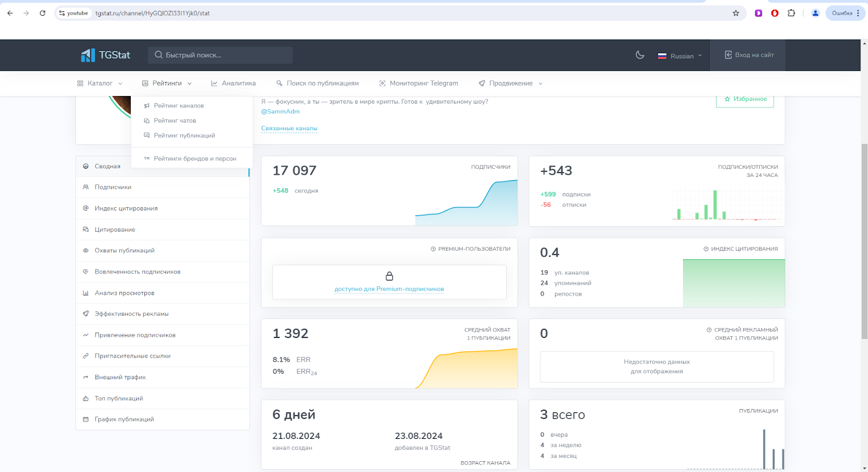Open the browser extensions puzzle icon
Viewport: 868px width, 472px height.
point(792,13)
